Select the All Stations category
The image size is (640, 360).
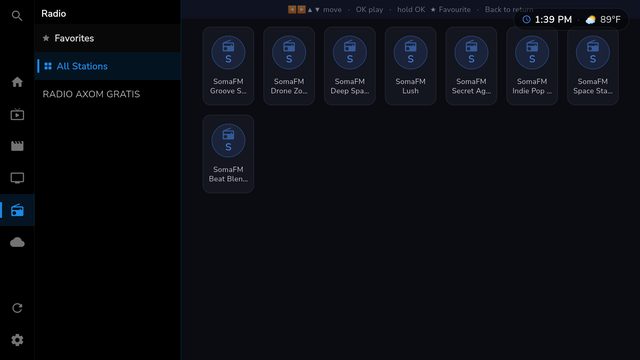108,66
